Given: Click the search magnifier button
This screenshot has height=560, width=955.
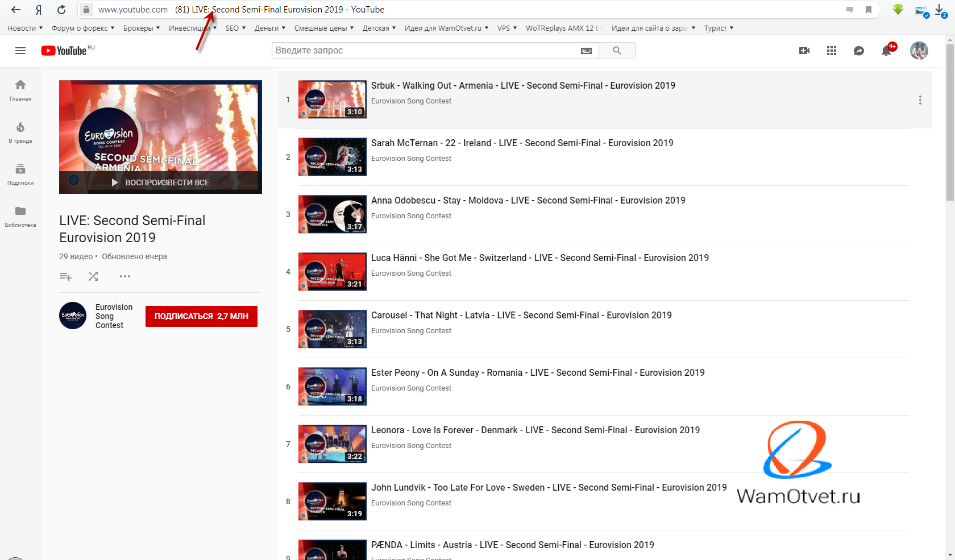Looking at the screenshot, I should pyautogui.click(x=617, y=51).
